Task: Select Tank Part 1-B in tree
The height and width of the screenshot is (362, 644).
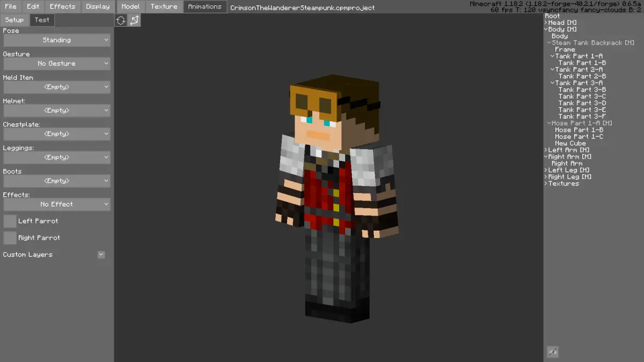Action: pyautogui.click(x=582, y=63)
